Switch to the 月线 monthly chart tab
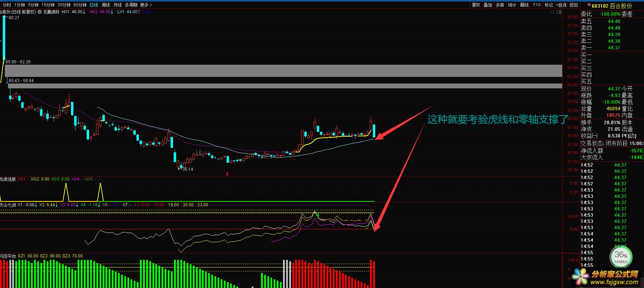644x288 pixels. click(118, 5)
